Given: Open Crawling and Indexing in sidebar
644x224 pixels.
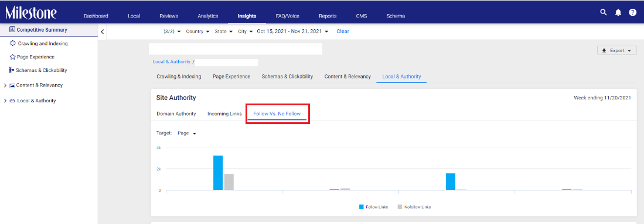Looking at the screenshot, I should tap(43, 43).
